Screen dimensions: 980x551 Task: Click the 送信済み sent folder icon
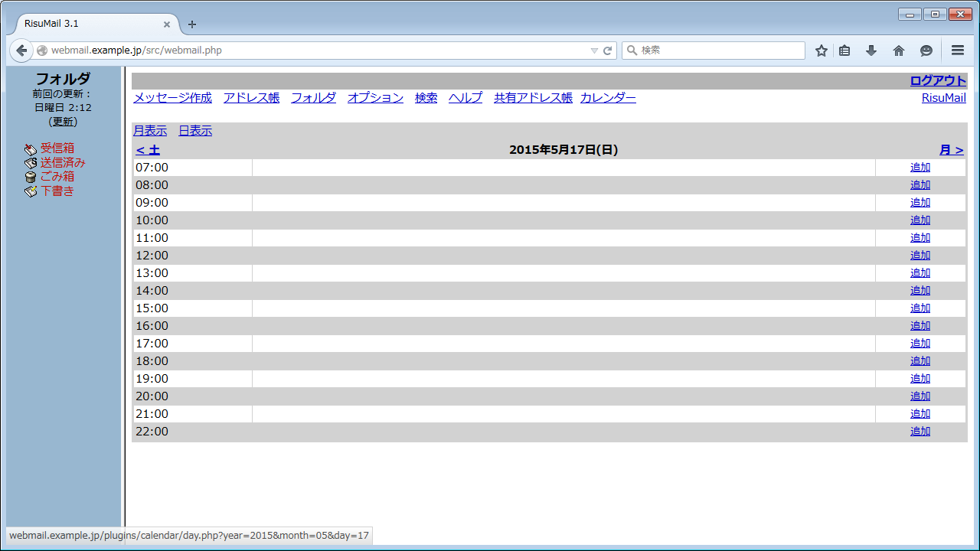pyautogui.click(x=31, y=163)
